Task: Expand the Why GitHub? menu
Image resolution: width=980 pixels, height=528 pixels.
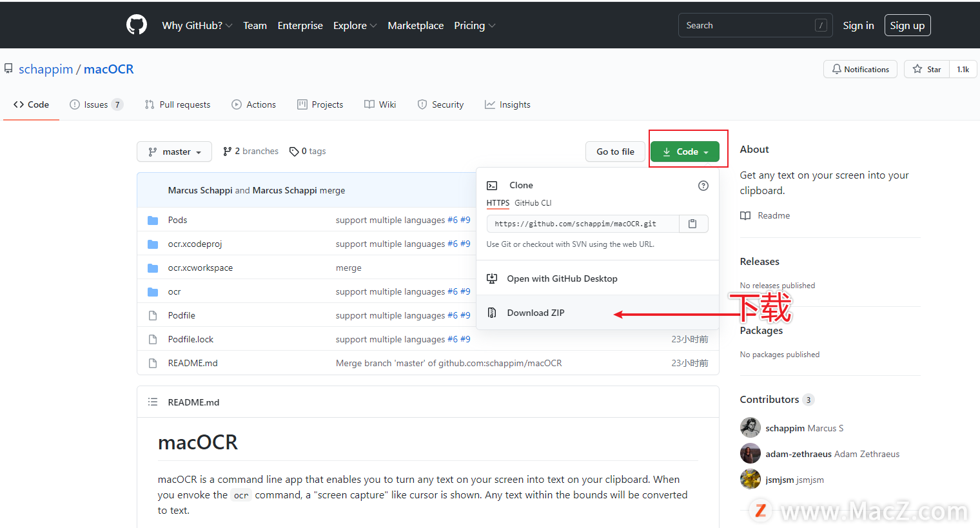Action: pyautogui.click(x=197, y=26)
